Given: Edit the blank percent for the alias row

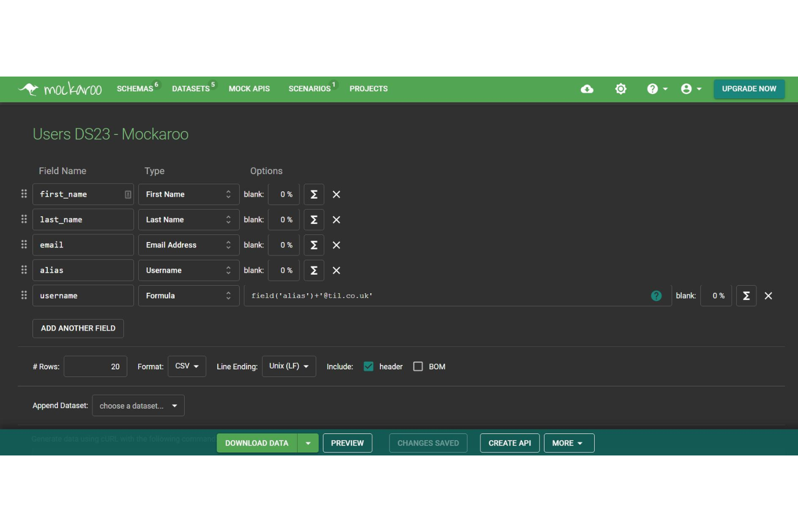Looking at the screenshot, I should [x=284, y=271].
